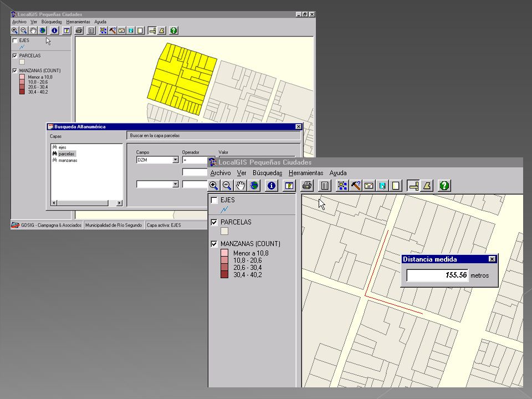This screenshot has height=399, width=532.
Task: Select Zoom Out tool in front LocalGIS window
Action: coord(227,186)
